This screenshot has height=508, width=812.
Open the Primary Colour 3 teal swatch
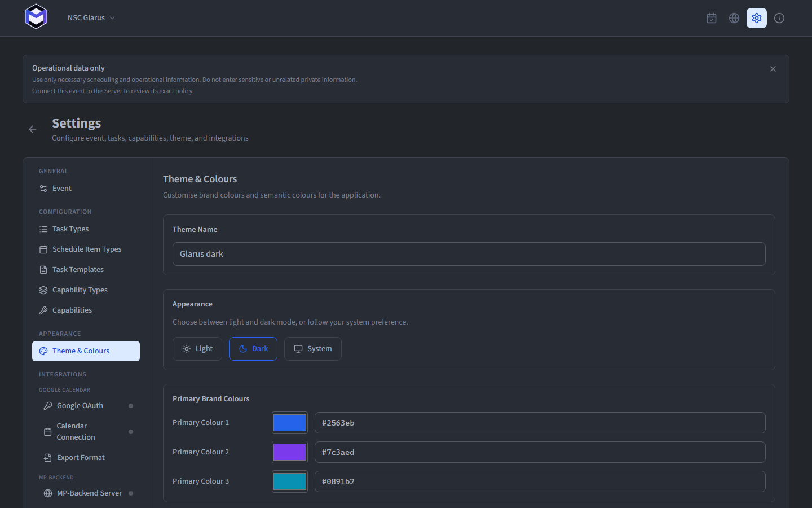(290, 481)
